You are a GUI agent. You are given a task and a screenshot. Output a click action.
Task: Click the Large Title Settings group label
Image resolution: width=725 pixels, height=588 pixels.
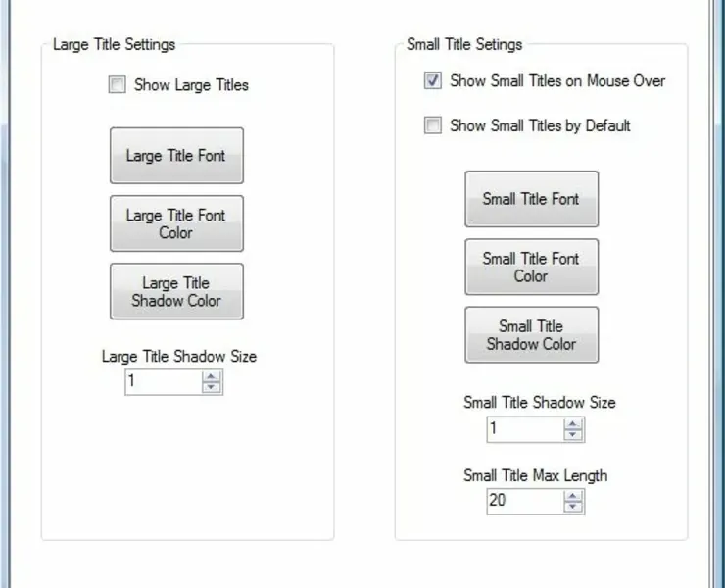point(114,44)
